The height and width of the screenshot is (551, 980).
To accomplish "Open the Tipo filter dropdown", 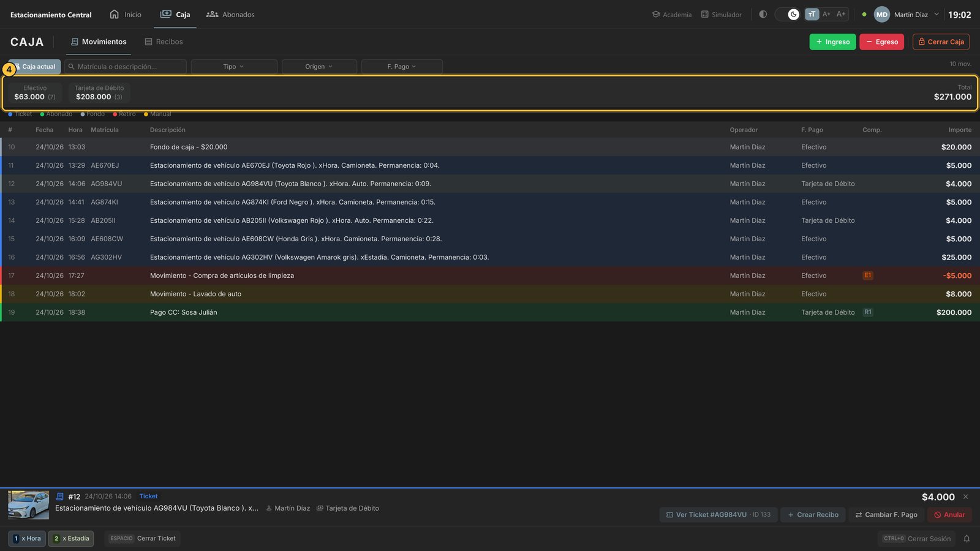I will pyautogui.click(x=234, y=67).
